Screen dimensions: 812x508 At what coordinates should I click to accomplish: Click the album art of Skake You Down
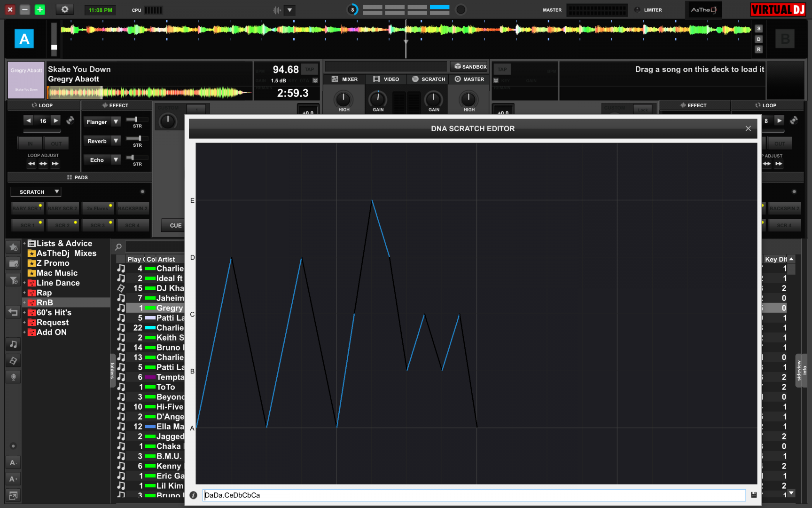(26, 80)
